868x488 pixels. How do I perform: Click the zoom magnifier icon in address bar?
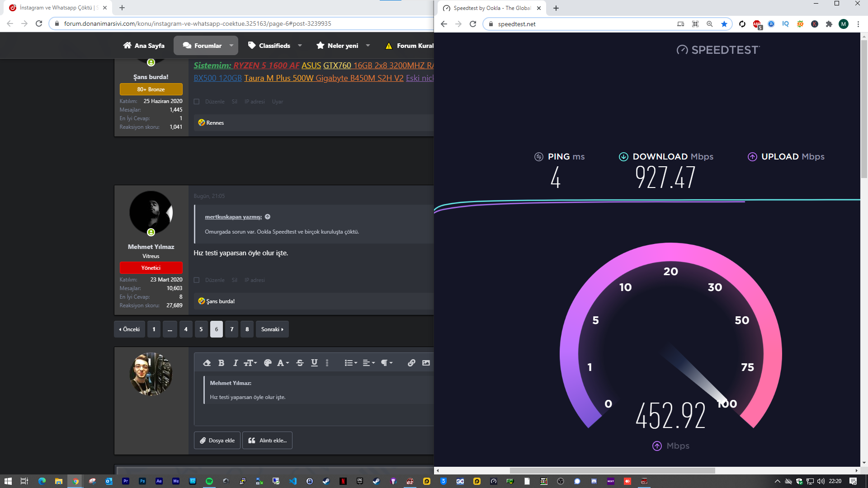[710, 24]
